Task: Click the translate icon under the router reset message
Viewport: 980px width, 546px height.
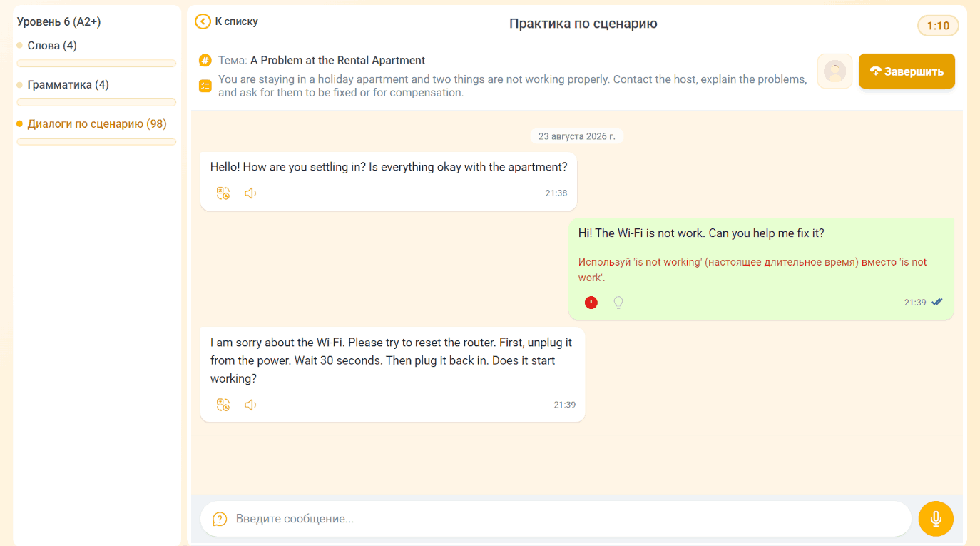Action: [x=223, y=405]
